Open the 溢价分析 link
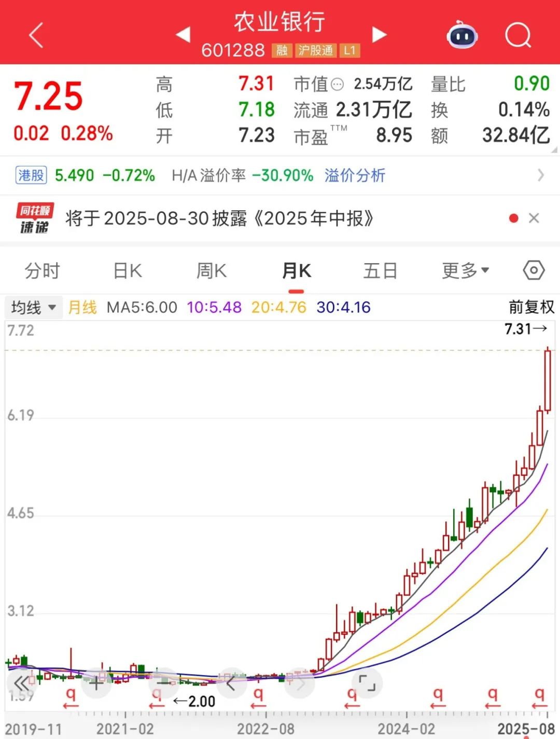 355,175
